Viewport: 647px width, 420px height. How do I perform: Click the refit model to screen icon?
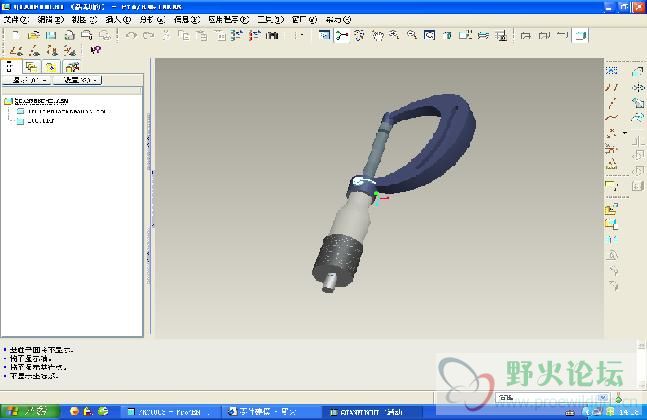430,35
